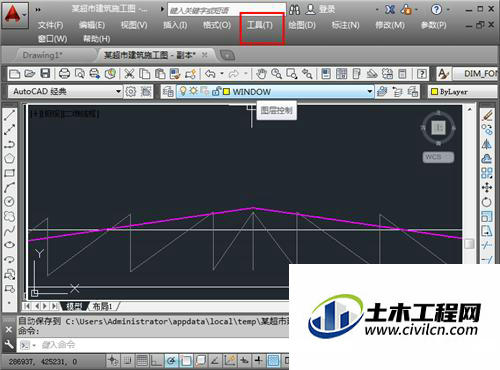Viewport: 500px width, 370px height.
Task: Open the DesignCenter icon
Action: [x=341, y=74]
